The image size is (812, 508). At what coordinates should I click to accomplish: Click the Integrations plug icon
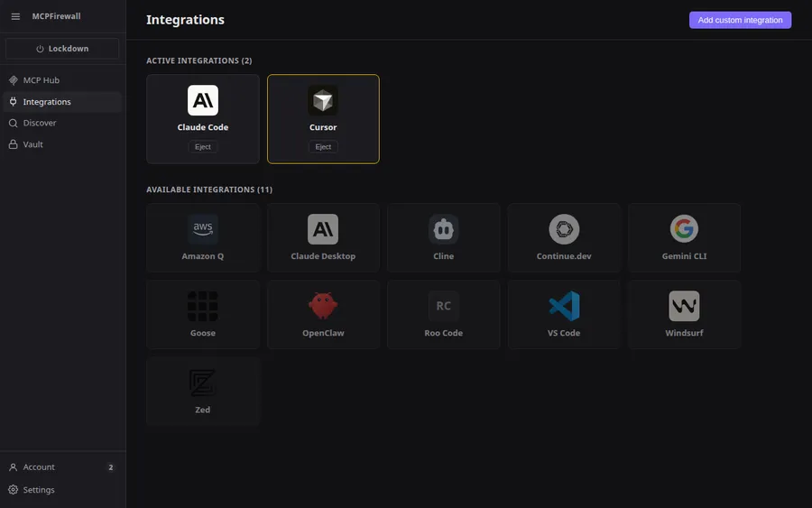tap(14, 102)
